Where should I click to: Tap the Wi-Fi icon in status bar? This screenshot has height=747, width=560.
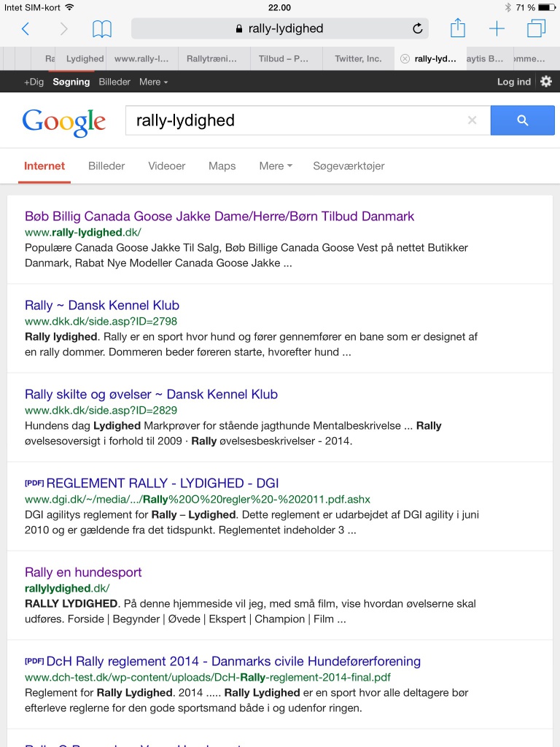coord(69,7)
